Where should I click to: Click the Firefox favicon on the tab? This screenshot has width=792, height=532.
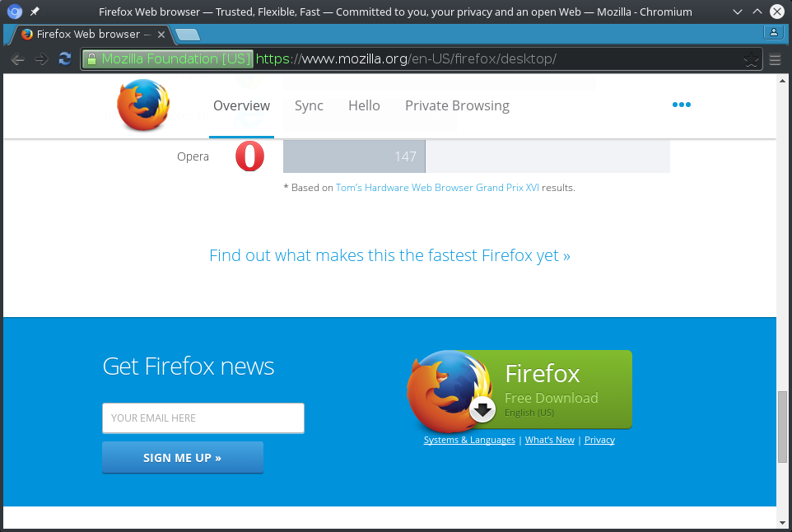[27, 34]
